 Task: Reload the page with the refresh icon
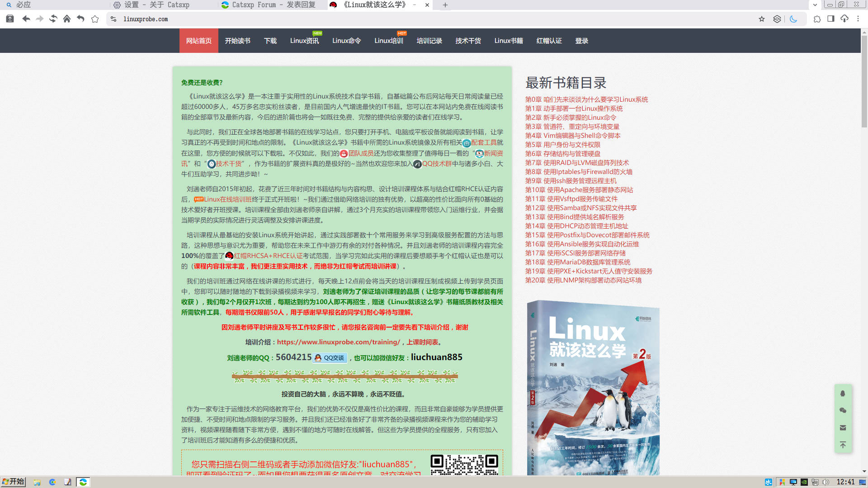click(x=53, y=19)
